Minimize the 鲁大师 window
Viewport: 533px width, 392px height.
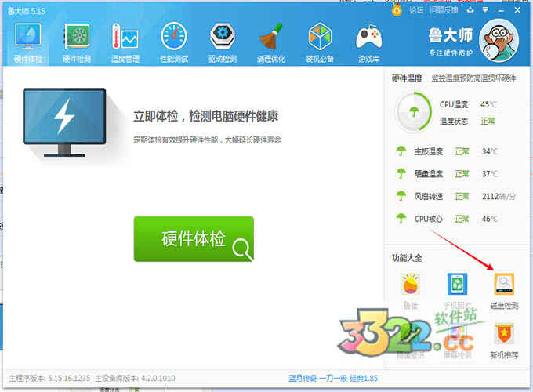501,10
